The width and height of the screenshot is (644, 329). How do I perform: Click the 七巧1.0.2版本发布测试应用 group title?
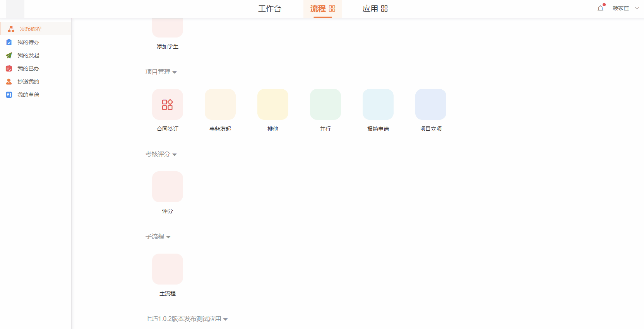tap(183, 319)
